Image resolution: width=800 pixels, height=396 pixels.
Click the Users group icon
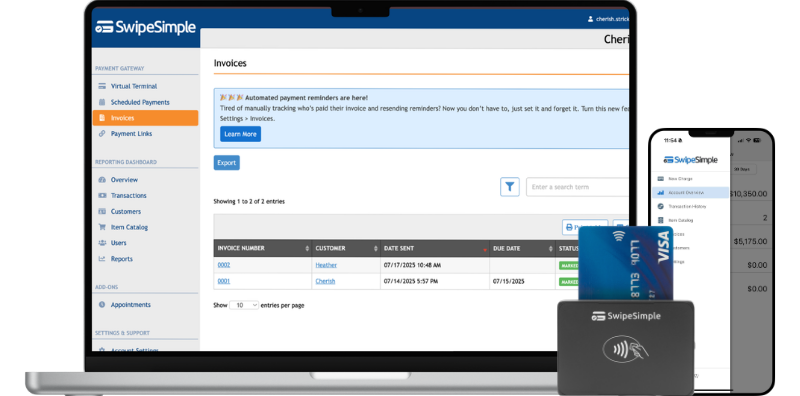[102, 243]
